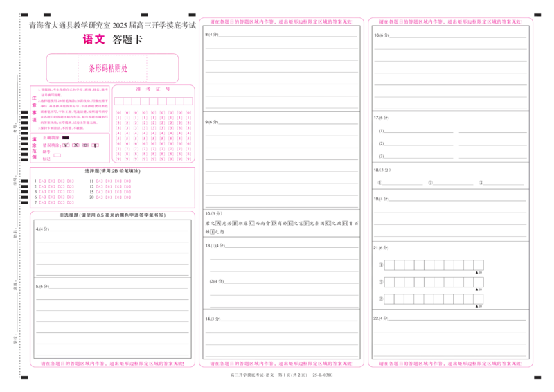
Task: Click the small box above the symbol row
Action: click(66, 137)
